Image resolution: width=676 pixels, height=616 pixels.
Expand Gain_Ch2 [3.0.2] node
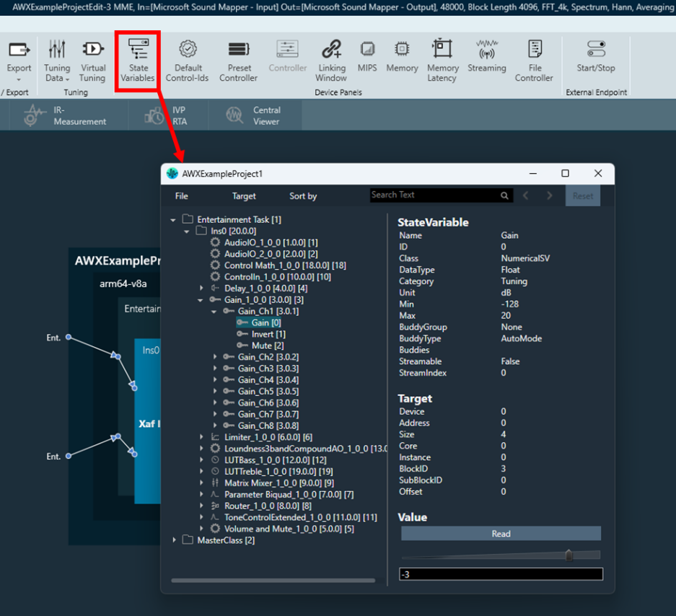coord(215,357)
